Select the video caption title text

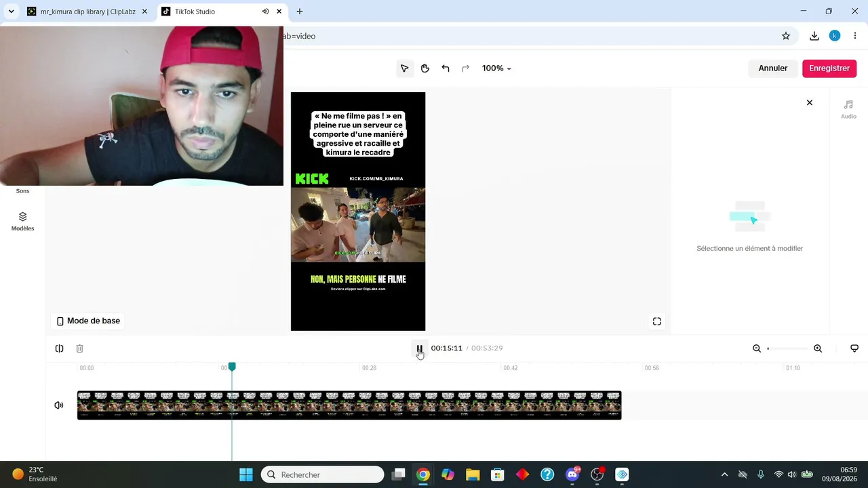pyautogui.click(x=358, y=134)
